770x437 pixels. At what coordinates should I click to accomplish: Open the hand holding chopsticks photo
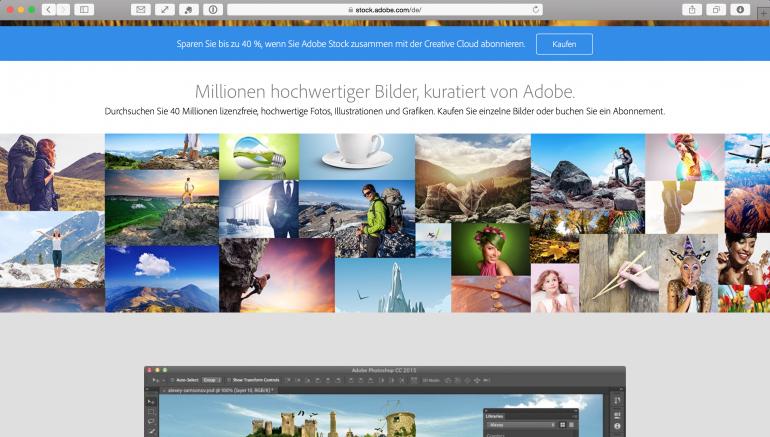(x=619, y=273)
